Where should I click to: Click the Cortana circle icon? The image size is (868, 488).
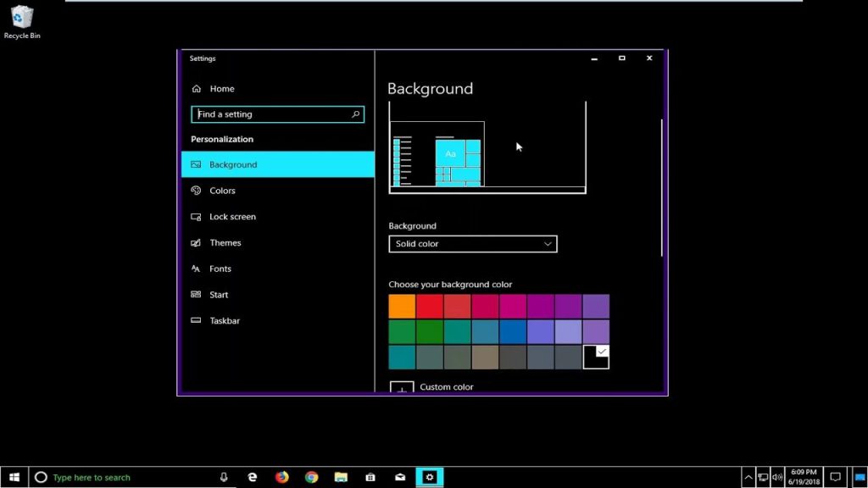point(41,477)
